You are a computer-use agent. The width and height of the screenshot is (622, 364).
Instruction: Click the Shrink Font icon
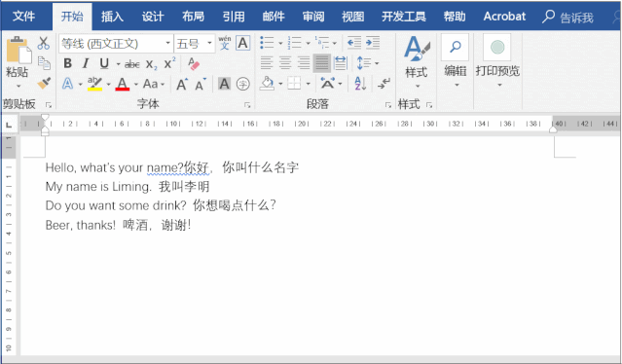tap(201, 84)
